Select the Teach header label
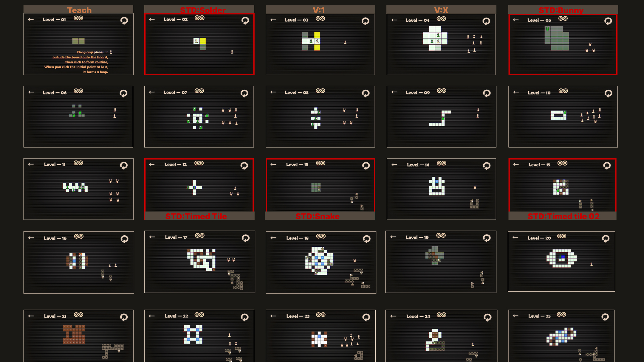This screenshot has height=362, width=644. coord(79,10)
